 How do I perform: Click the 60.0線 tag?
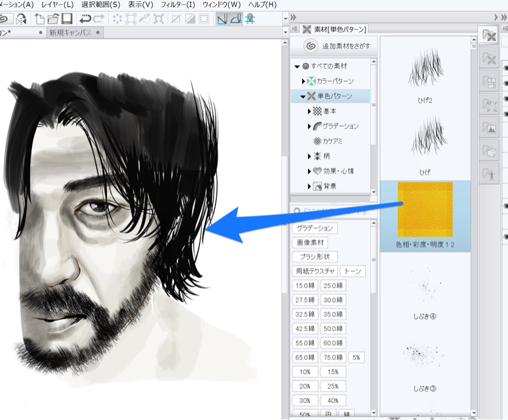click(x=333, y=343)
